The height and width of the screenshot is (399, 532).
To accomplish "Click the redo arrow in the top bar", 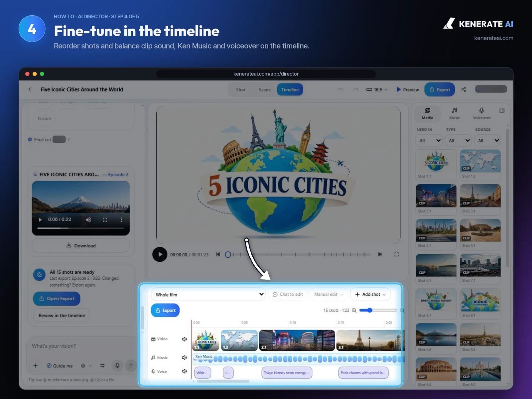I will [355, 90].
